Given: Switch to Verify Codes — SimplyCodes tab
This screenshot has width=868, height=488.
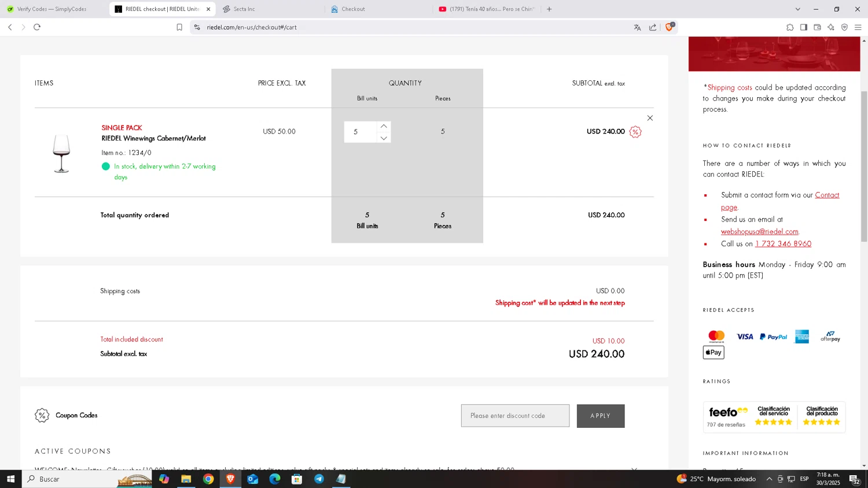Looking at the screenshot, I should coord(53,9).
